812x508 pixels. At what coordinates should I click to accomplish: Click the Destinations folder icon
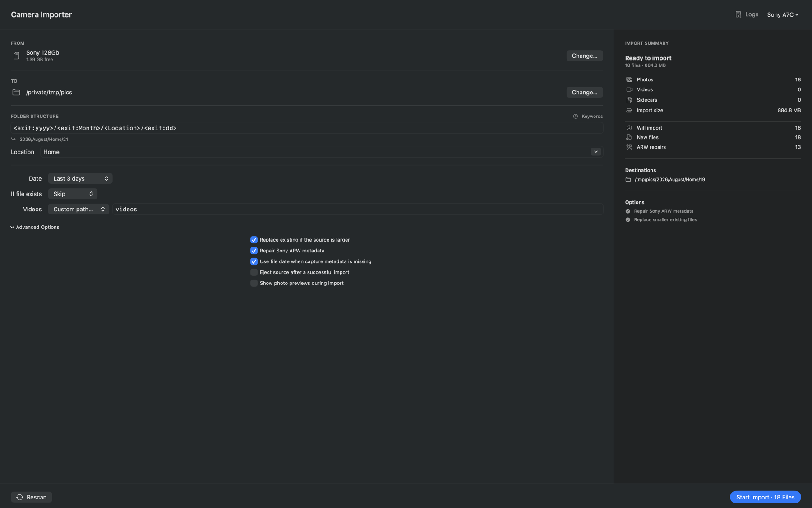[628, 180]
